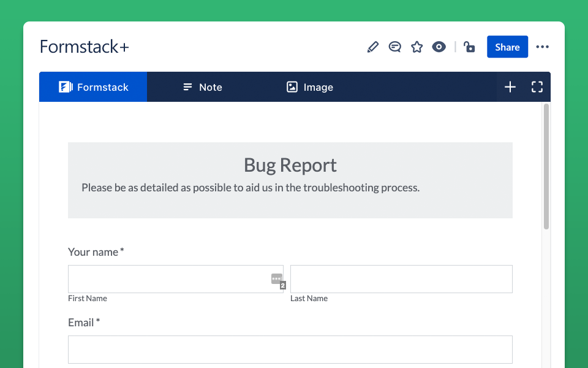Click the 'Your name' field label
The width and height of the screenshot is (588, 368).
click(96, 252)
